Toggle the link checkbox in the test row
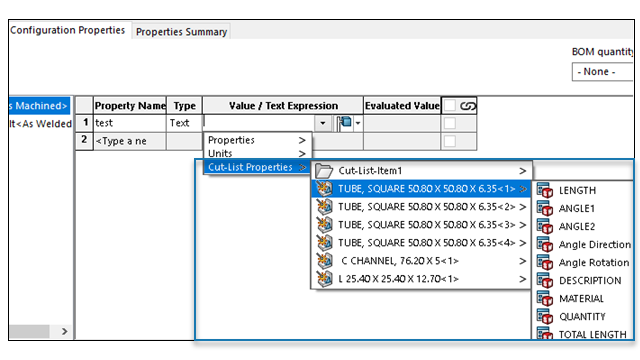The width and height of the screenshot is (640, 360). coord(450,123)
